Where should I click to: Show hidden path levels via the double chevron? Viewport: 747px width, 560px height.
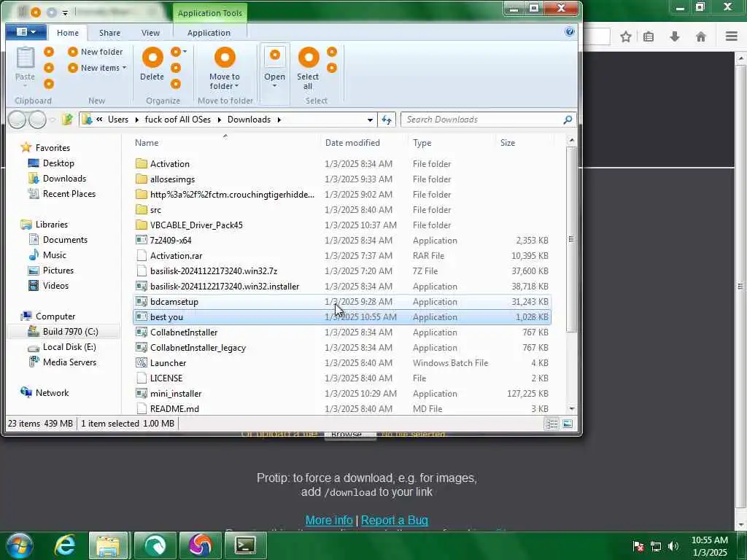coord(99,120)
